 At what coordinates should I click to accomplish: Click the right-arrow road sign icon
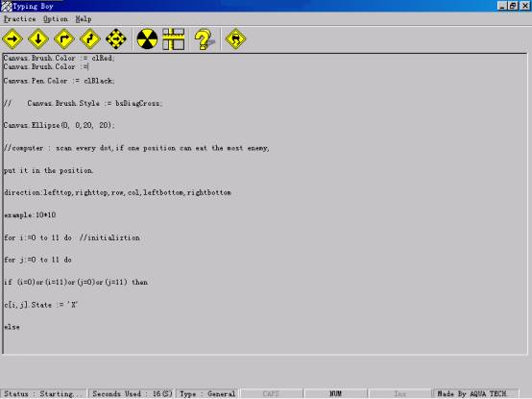12,39
